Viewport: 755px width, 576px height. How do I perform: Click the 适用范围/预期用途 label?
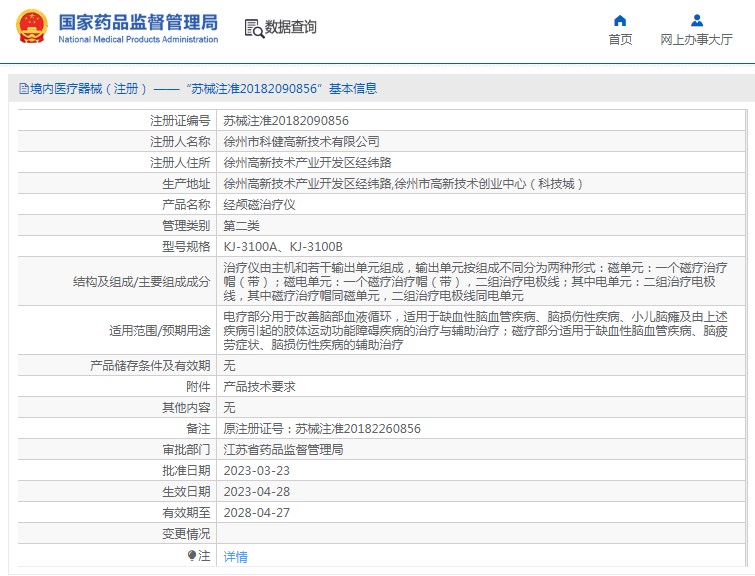pyautogui.click(x=160, y=330)
